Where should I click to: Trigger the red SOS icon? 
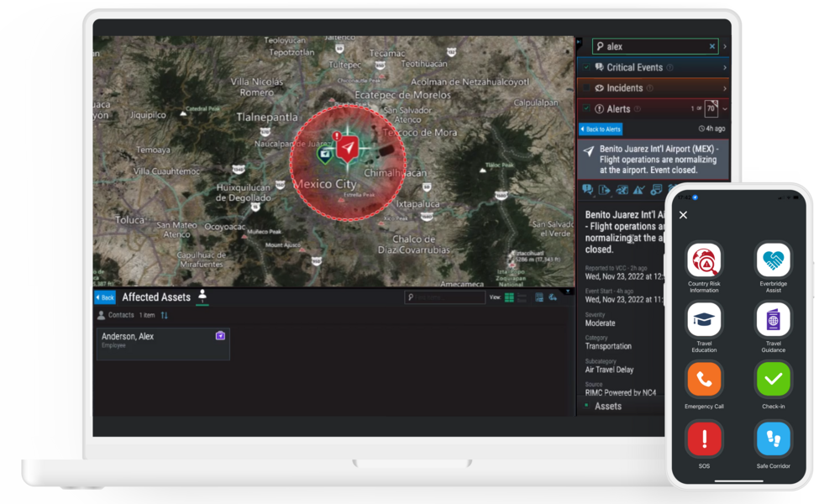click(704, 438)
